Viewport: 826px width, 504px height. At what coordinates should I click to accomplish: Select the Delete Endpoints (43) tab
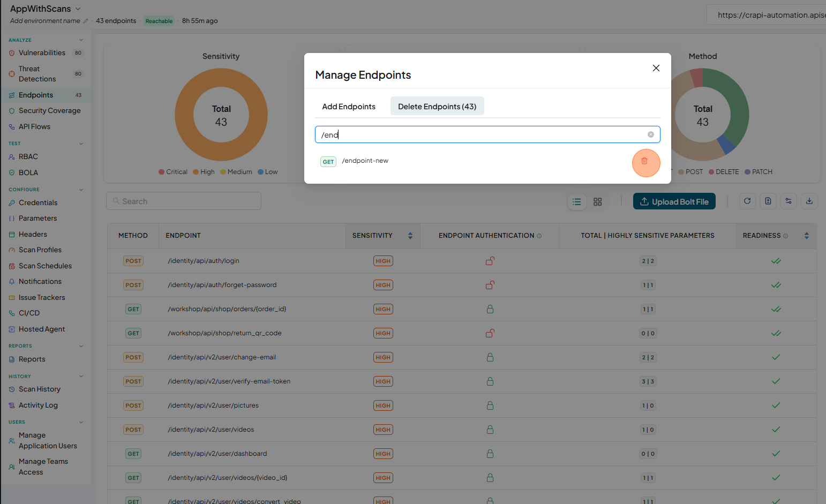pos(437,107)
